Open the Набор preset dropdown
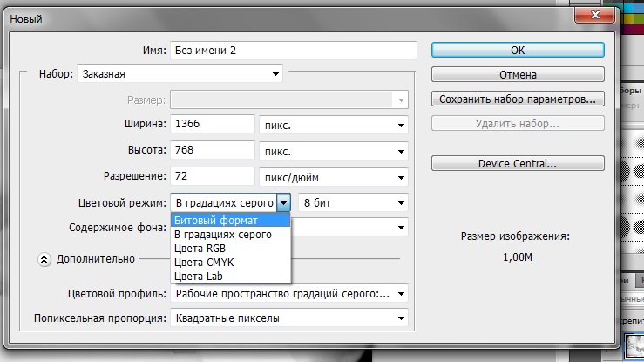The height and width of the screenshot is (362, 644). point(180,74)
